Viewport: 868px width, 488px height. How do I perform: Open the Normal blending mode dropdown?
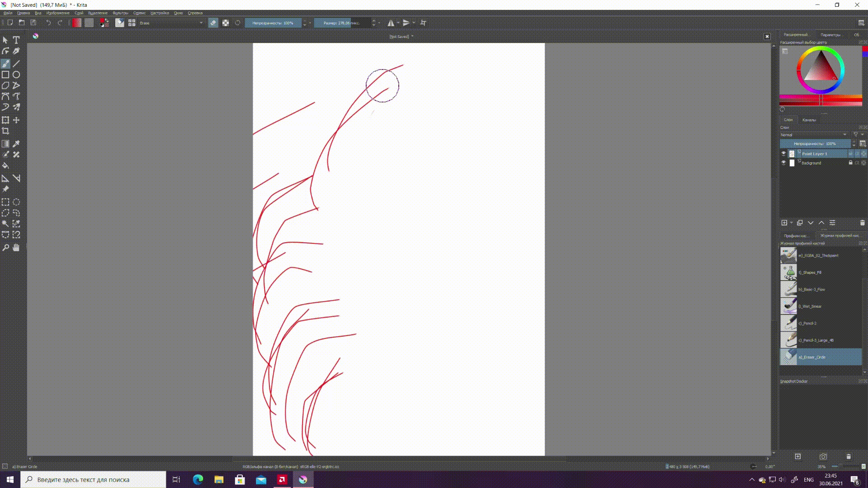tap(813, 135)
